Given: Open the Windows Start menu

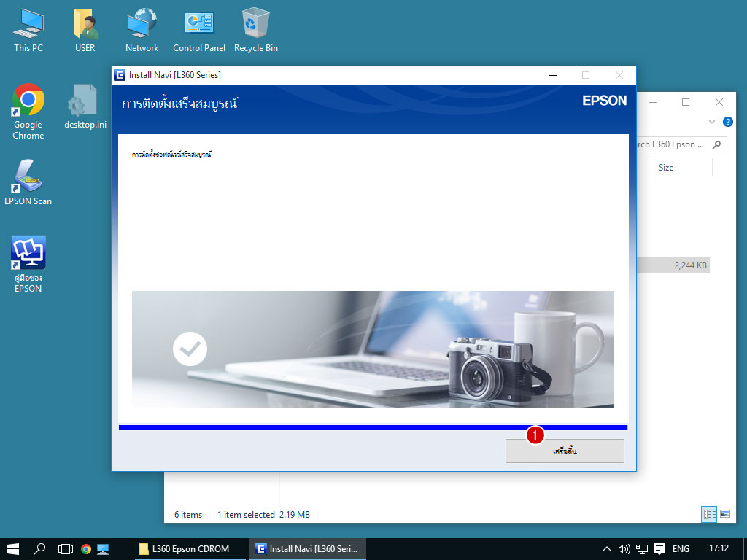Looking at the screenshot, I should point(13,548).
